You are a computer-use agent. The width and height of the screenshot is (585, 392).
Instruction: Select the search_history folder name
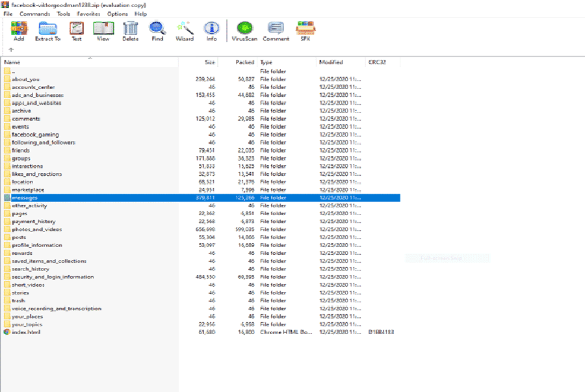click(x=31, y=269)
